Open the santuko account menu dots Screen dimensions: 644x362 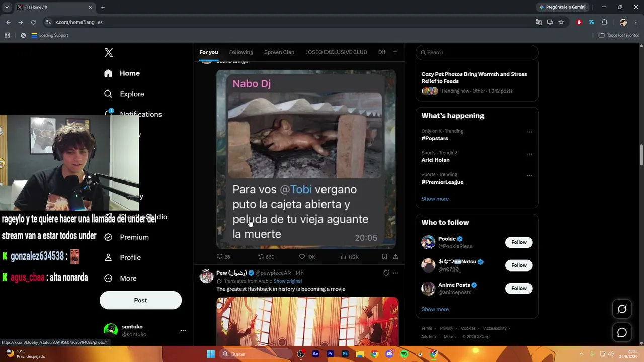coord(183,330)
